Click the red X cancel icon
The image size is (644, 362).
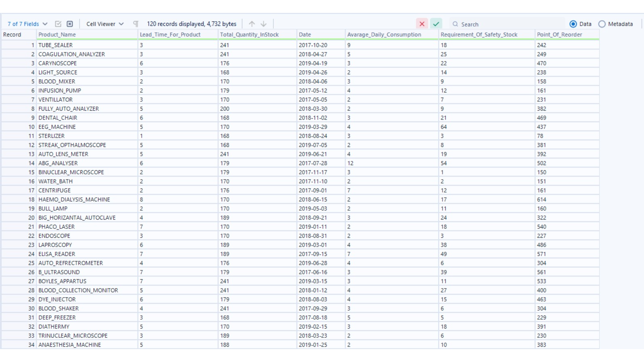pyautogui.click(x=422, y=24)
